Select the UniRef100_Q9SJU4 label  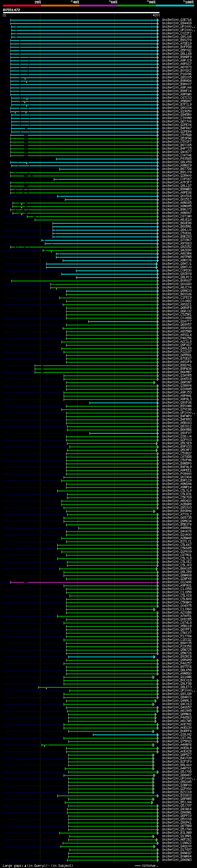tap(176, 37)
